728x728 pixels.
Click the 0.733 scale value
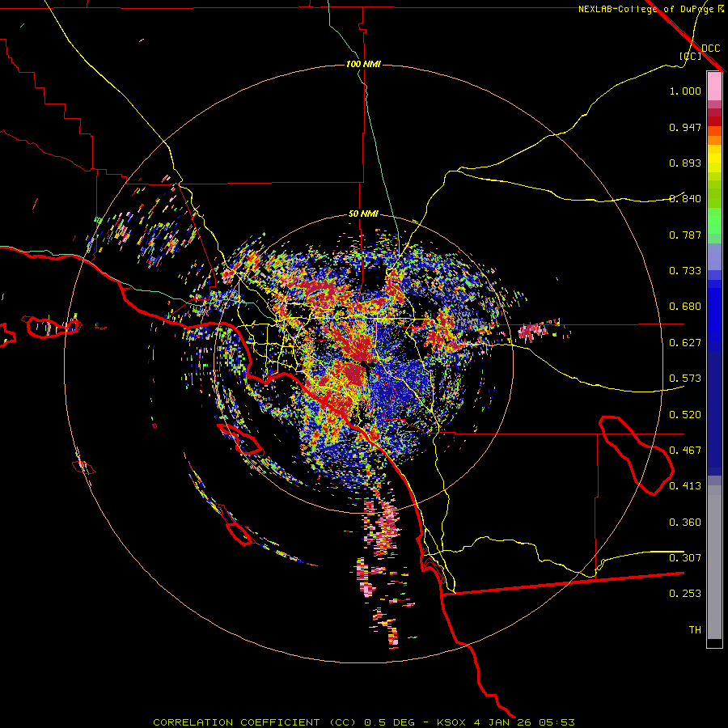click(685, 271)
